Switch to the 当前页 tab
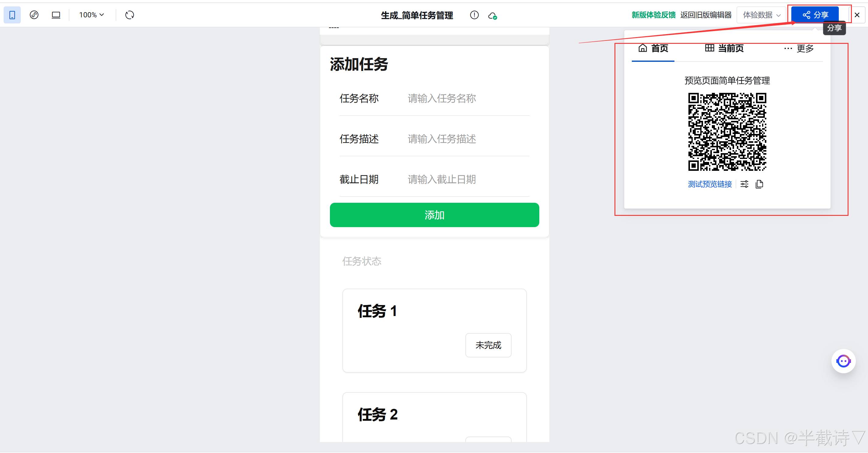The image size is (868, 453). (x=724, y=48)
